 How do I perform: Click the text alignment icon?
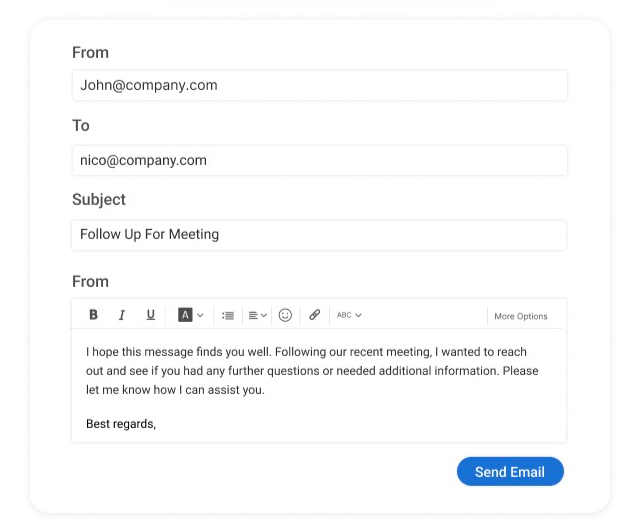(254, 315)
